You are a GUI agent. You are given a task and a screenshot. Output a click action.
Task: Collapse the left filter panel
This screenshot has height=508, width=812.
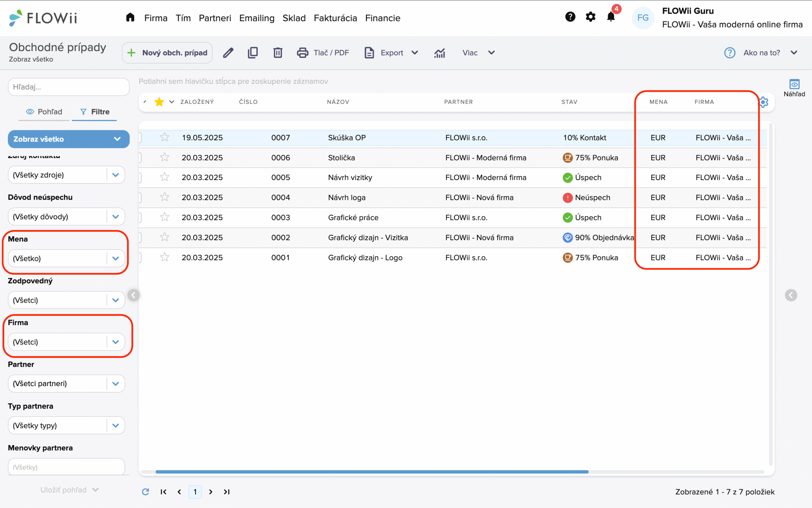pos(134,295)
